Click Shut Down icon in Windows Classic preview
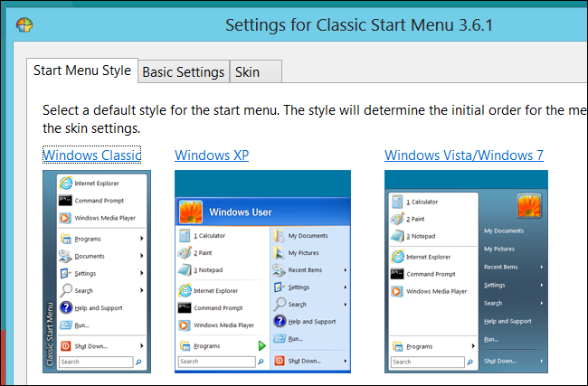Screen dimensions: 588x386 (x=66, y=345)
